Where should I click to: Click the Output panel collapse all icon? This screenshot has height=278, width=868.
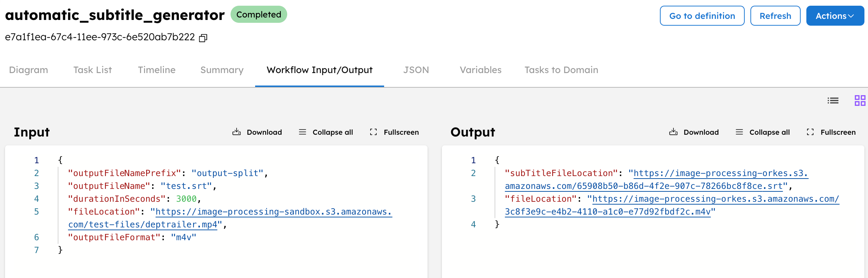point(739,132)
